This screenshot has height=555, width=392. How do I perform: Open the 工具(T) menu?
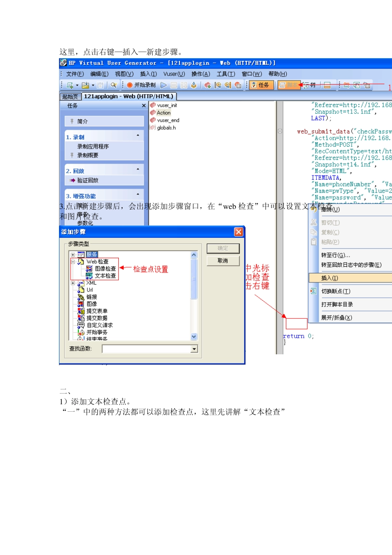(x=226, y=74)
